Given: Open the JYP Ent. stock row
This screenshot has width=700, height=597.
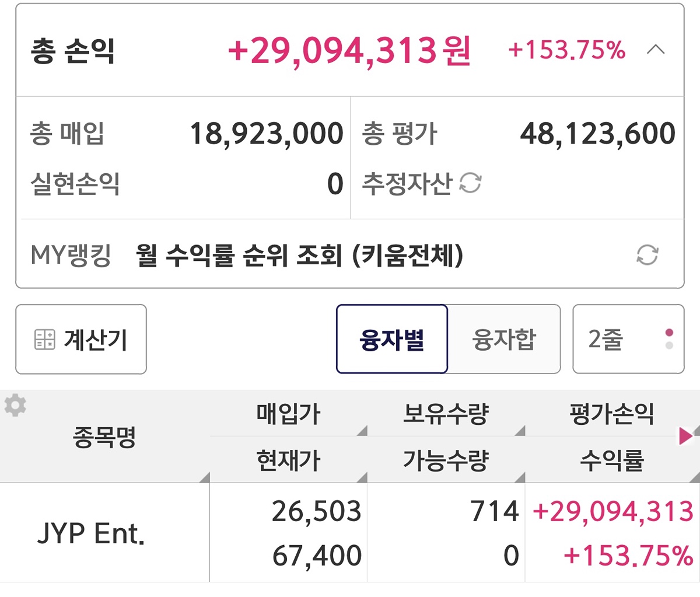Looking at the screenshot, I should tap(91, 533).
